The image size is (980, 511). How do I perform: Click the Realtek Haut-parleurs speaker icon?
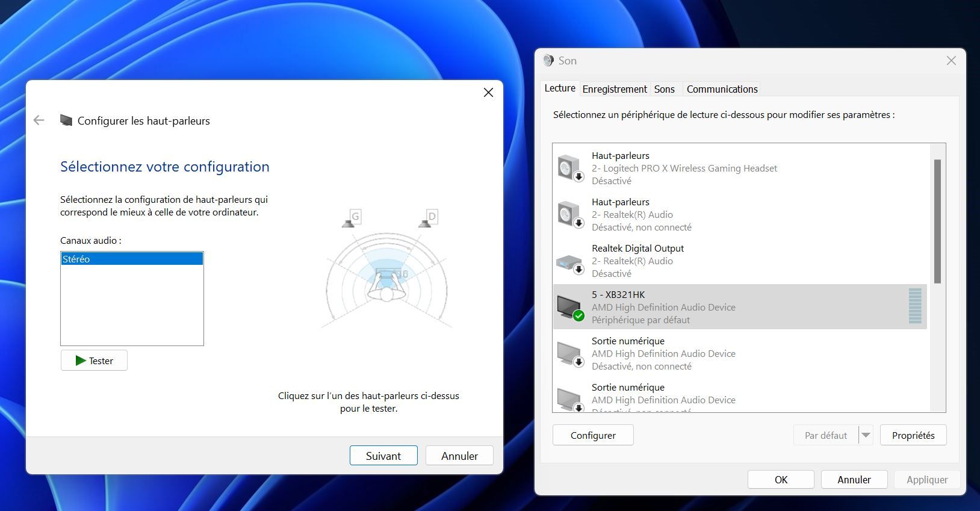(x=570, y=214)
